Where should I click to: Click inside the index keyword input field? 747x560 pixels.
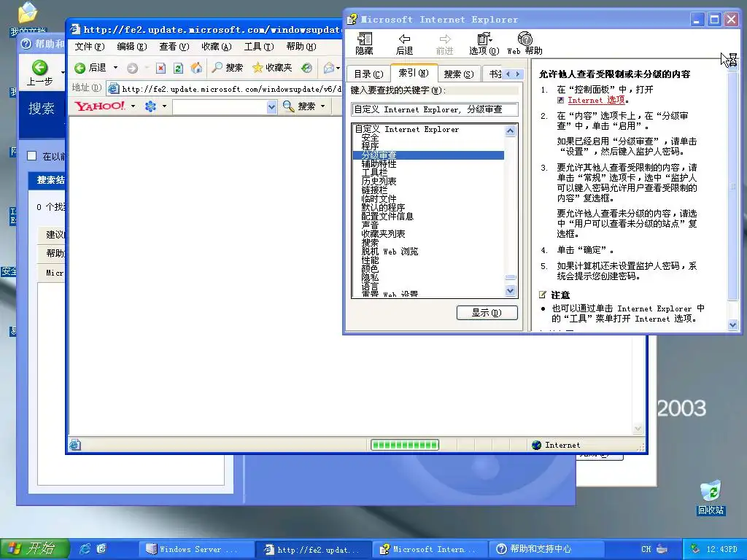point(435,109)
